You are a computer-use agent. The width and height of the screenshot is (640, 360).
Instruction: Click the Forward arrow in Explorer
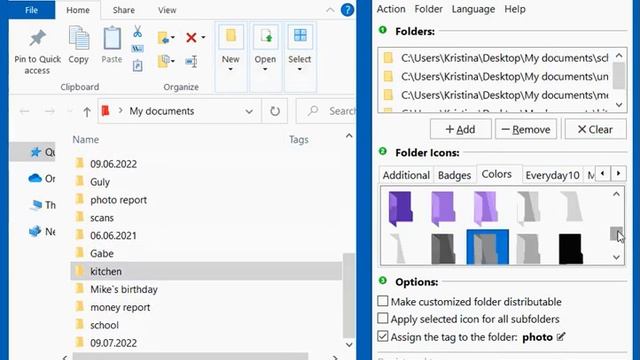(50, 111)
